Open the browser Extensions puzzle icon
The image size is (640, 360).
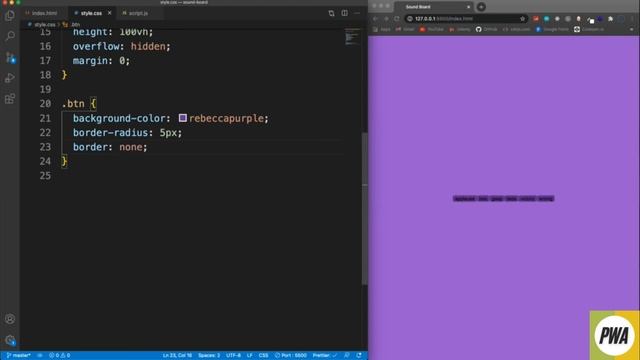610,19
